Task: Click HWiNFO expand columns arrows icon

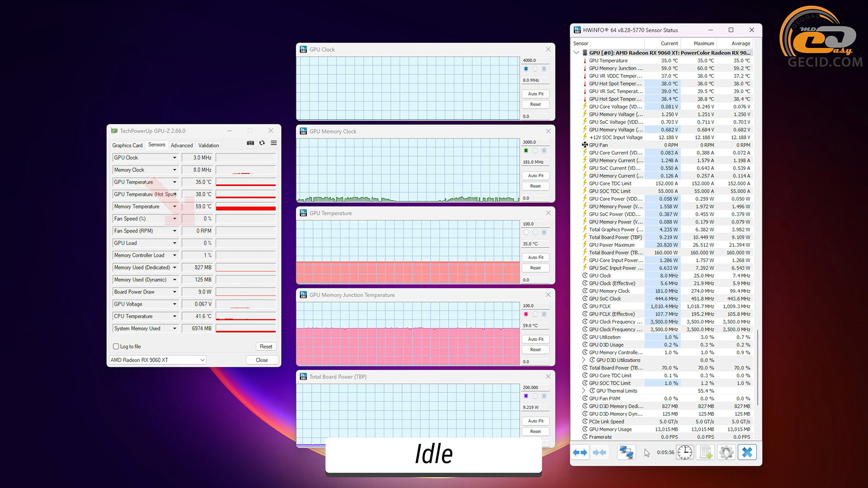Action: 580,452
